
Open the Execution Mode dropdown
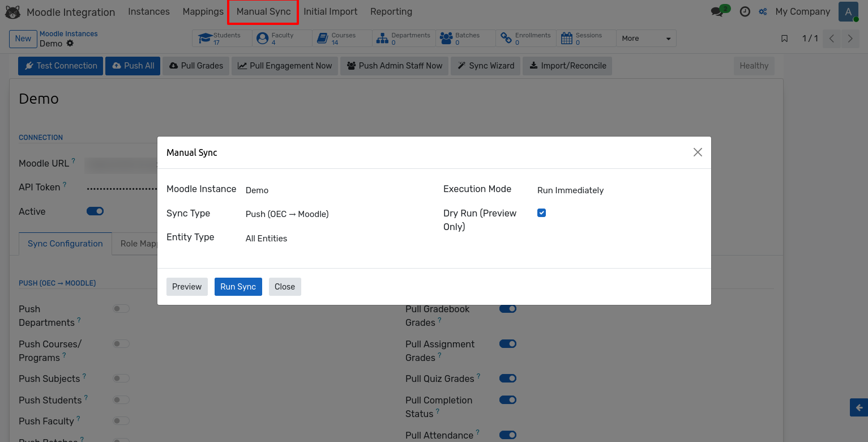tap(619, 190)
